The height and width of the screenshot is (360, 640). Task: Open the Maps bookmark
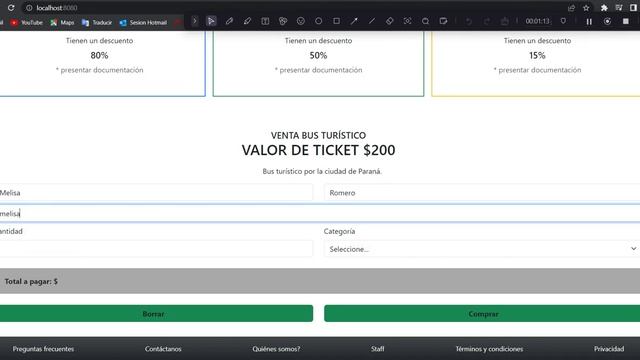(62, 22)
